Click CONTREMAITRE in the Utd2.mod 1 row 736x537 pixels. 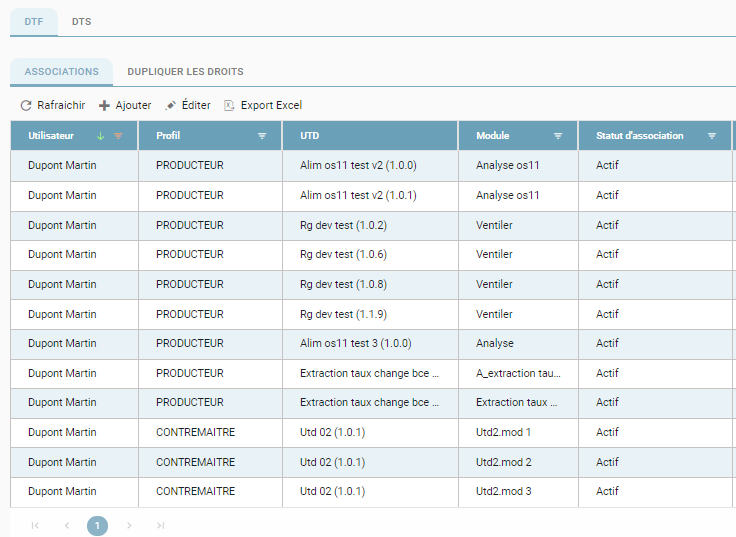[195, 432]
